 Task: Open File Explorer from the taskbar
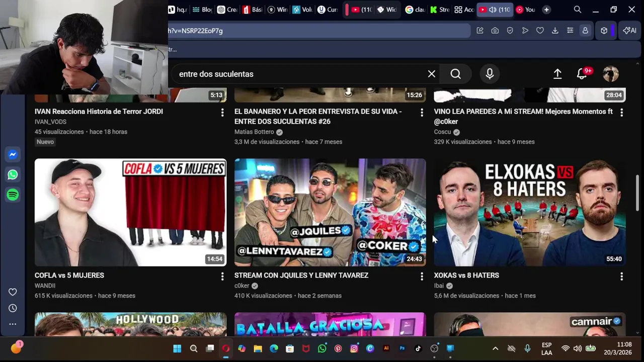point(258,348)
